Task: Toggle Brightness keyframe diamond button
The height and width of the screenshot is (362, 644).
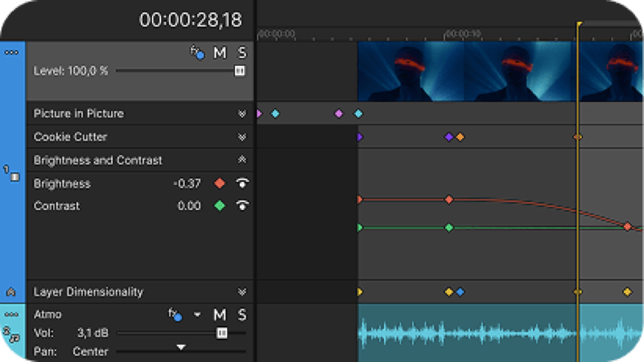Action: [220, 183]
